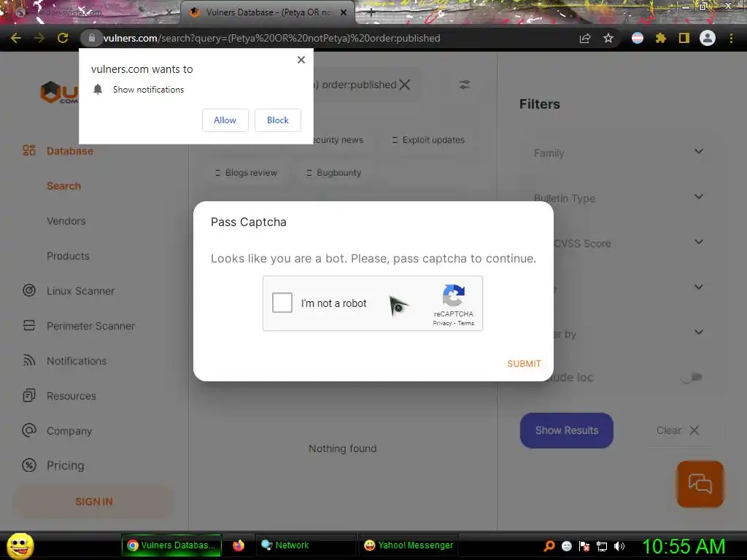
Task: Select Products in the sidebar
Action: click(x=68, y=256)
